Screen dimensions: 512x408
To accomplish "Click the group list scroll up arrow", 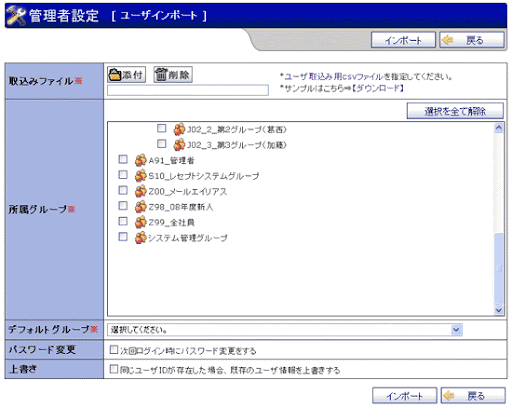I will click(499, 128).
